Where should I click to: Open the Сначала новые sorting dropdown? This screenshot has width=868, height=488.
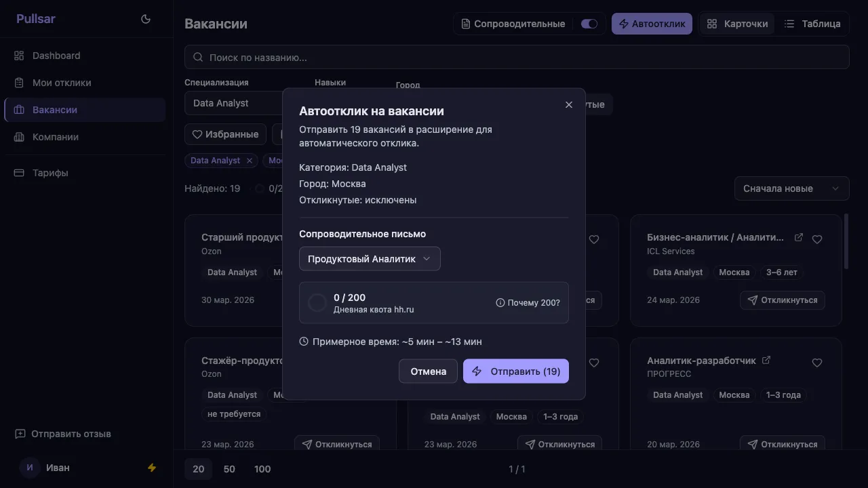coord(791,188)
